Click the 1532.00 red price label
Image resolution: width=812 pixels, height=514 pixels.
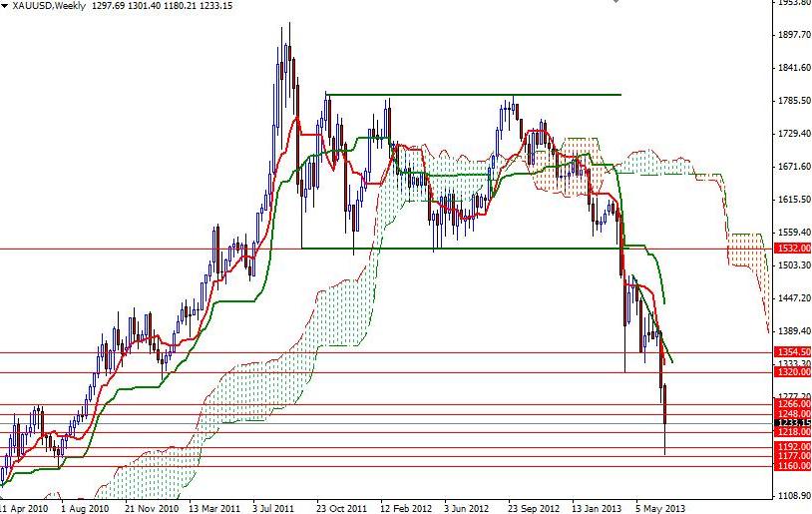(x=792, y=249)
